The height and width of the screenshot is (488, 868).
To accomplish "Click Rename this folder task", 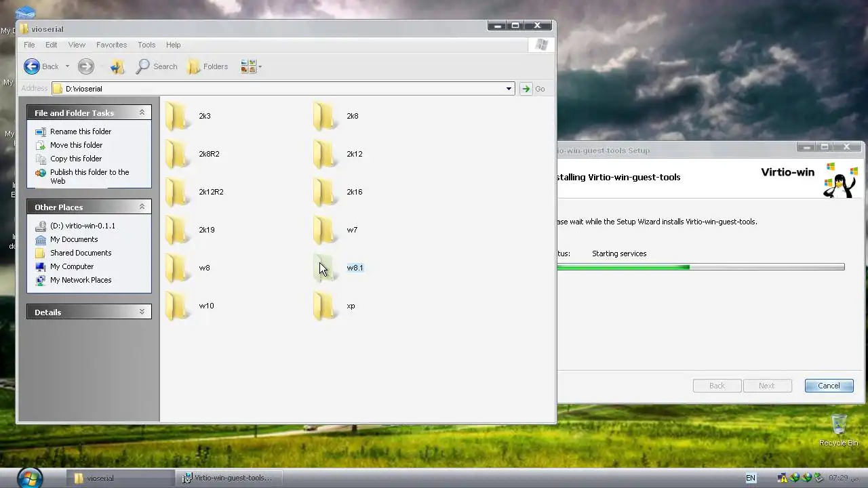I will click(81, 131).
